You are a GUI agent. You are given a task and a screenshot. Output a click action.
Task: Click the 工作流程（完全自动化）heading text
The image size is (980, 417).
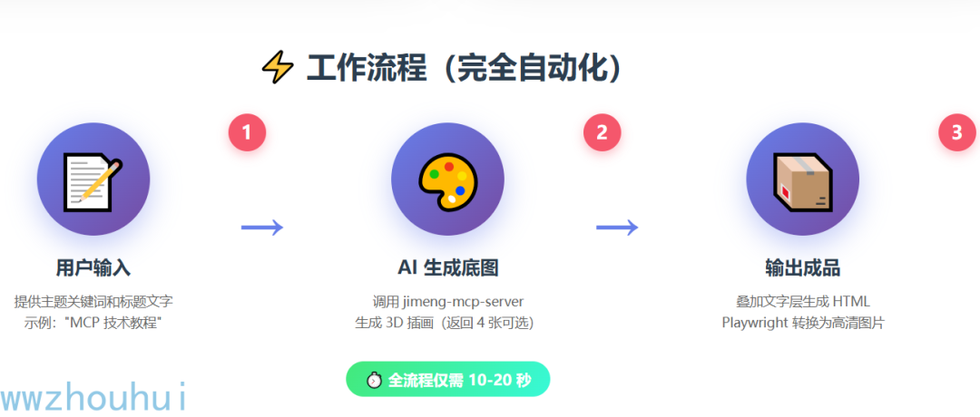tap(465, 67)
